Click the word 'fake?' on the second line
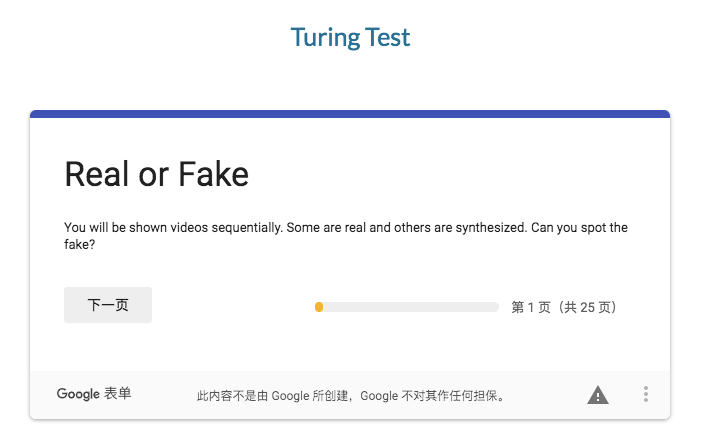 point(80,244)
